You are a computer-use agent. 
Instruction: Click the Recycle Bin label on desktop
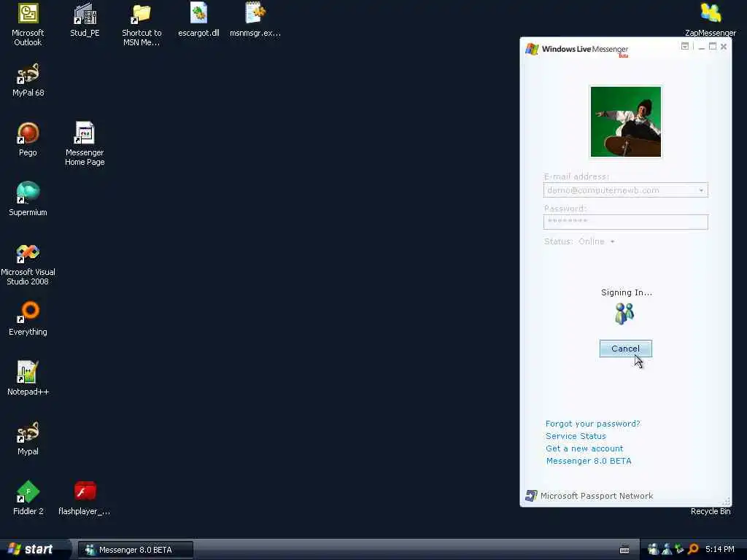tap(711, 511)
